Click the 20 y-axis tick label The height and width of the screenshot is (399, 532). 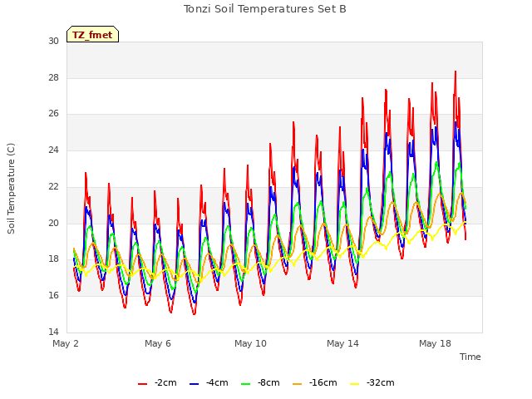[x=53, y=224]
